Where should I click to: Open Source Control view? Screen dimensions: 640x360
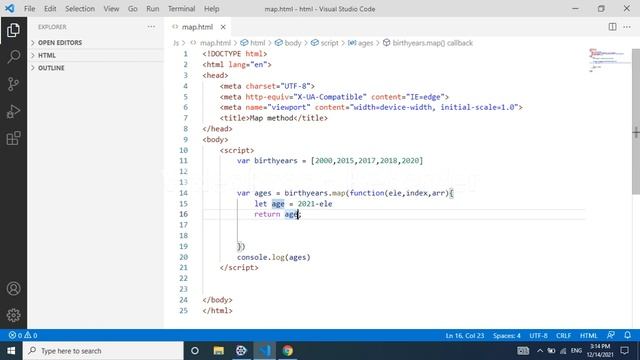click(13, 84)
